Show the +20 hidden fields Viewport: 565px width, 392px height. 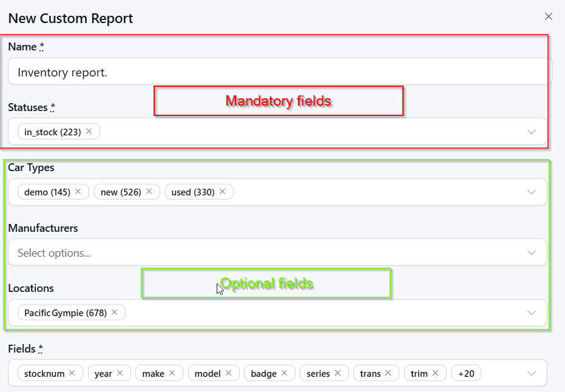[466, 373]
